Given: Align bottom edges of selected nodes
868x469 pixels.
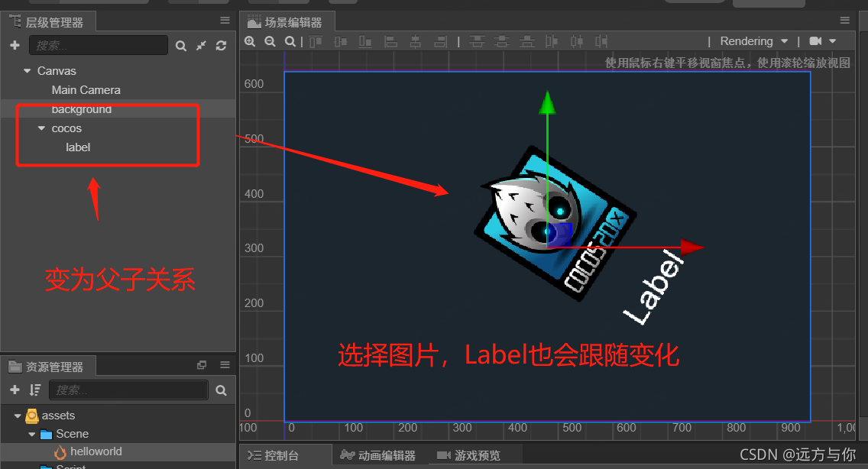Looking at the screenshot, I should (365, 41).
